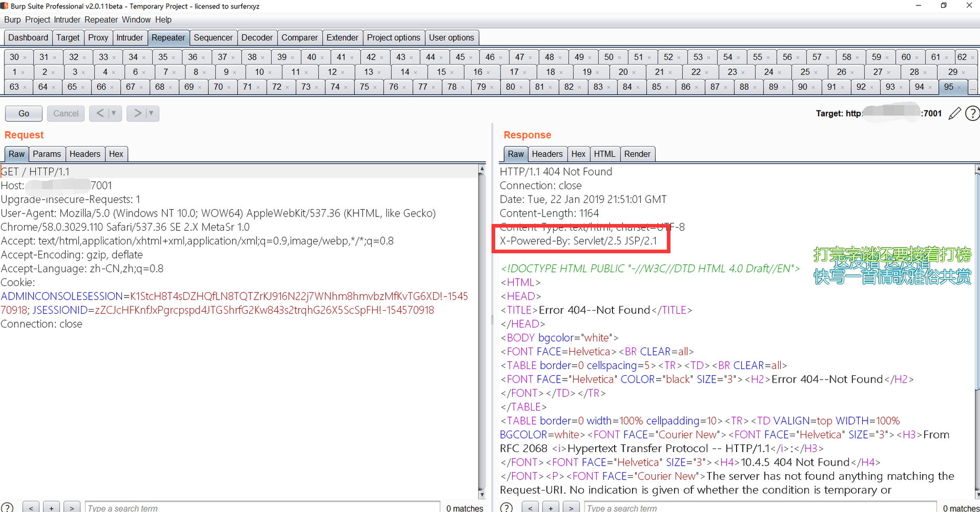Screen dimensions: 980x512
Task: Click previous match arrow under Response panel
Action: click(530, 508)
